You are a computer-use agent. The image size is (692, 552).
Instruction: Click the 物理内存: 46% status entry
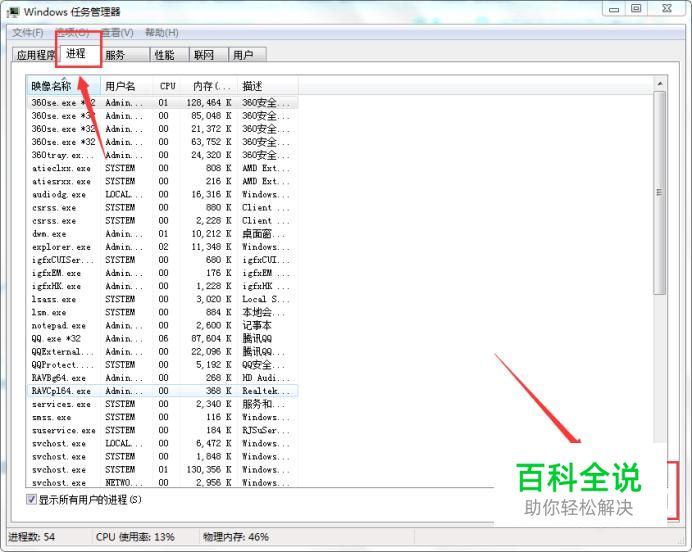(x=236, y=537)
